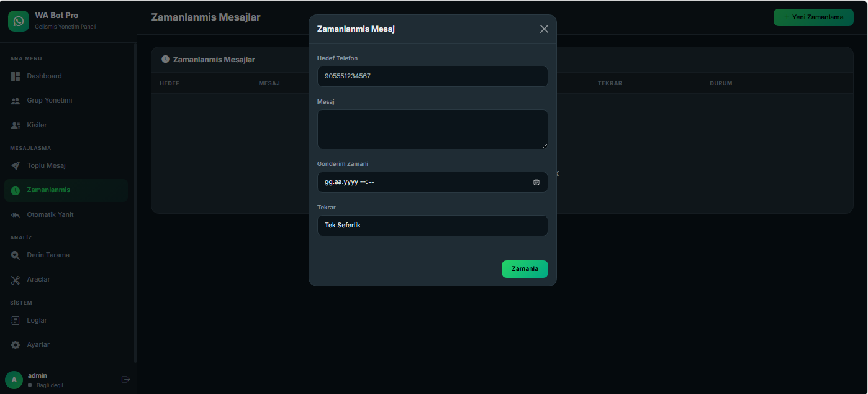Viewport: 868px width, 394px height.
Task: Expand the Tekrar dropdown
Action: pos(432,226)
